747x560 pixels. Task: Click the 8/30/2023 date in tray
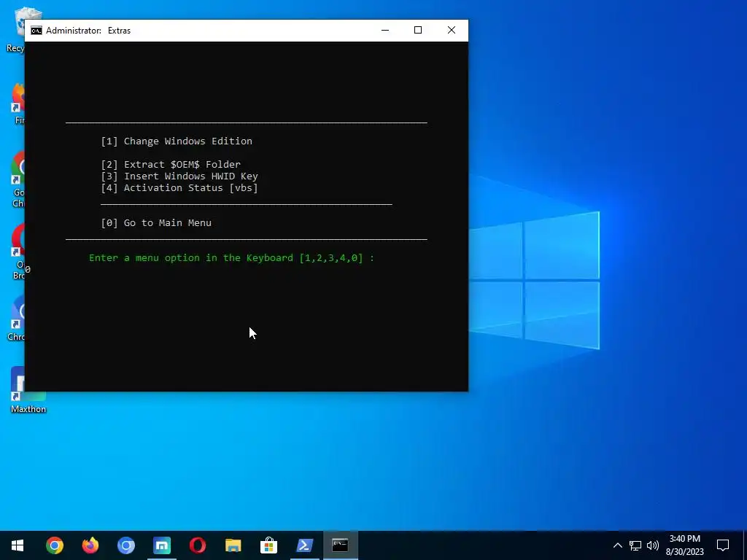684,552
